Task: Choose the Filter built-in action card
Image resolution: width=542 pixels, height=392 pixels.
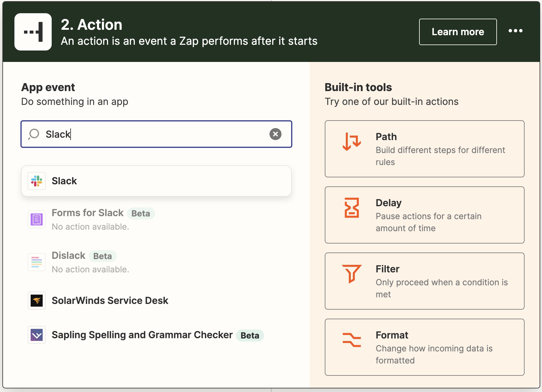Action: [425, 281]
